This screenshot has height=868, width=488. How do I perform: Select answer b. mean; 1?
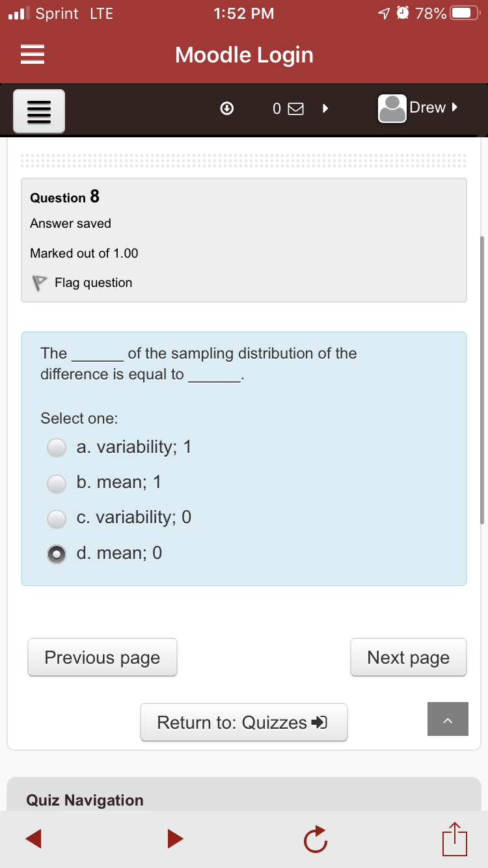(x=57, y=483)
